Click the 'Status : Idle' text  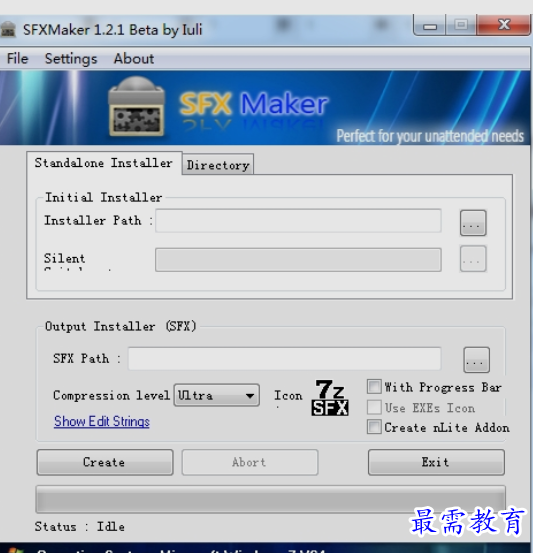click(80, 527)
